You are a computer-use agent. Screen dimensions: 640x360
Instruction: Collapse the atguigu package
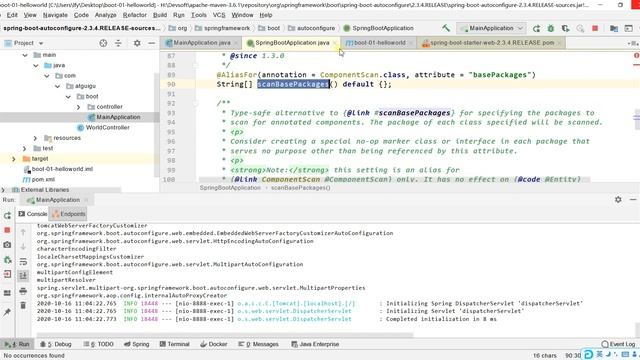pyautogui.click(x=58, y=86)
